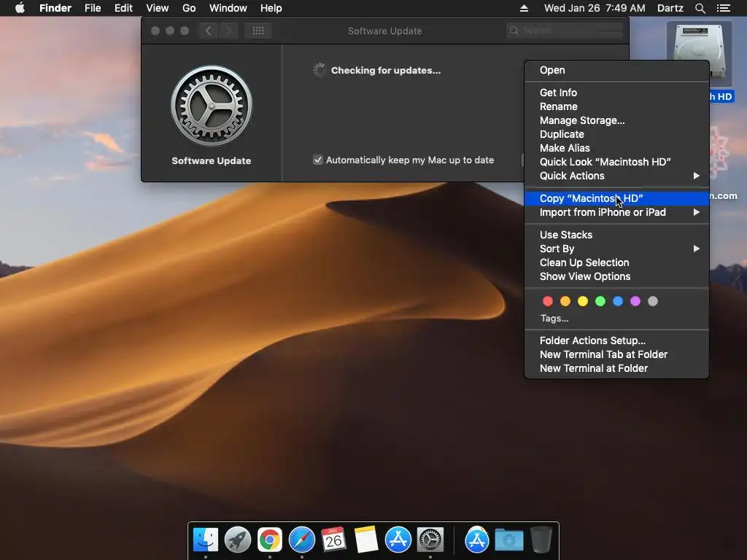Open the Apple menu

tap(20, 8)
